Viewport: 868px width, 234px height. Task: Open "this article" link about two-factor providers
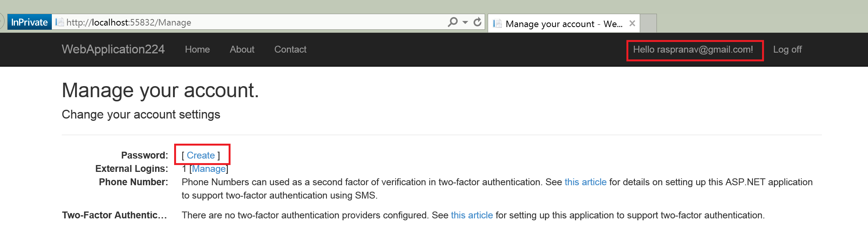pyautogui.click(x=472, y=215)
